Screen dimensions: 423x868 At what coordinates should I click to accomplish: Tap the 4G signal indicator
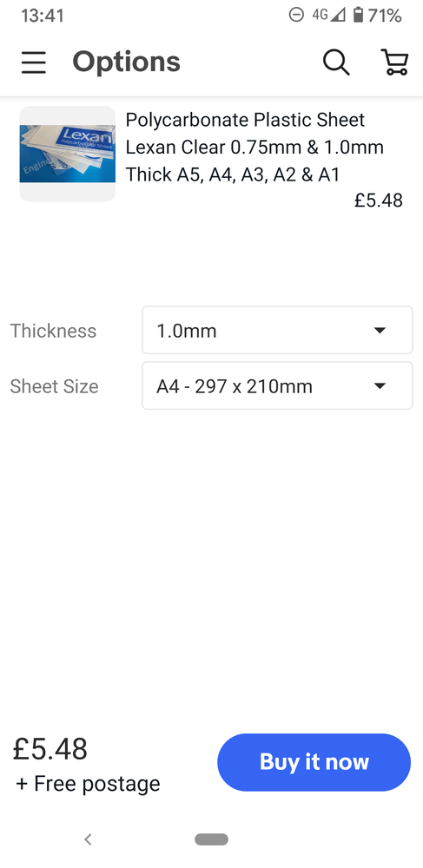(328, 15)
